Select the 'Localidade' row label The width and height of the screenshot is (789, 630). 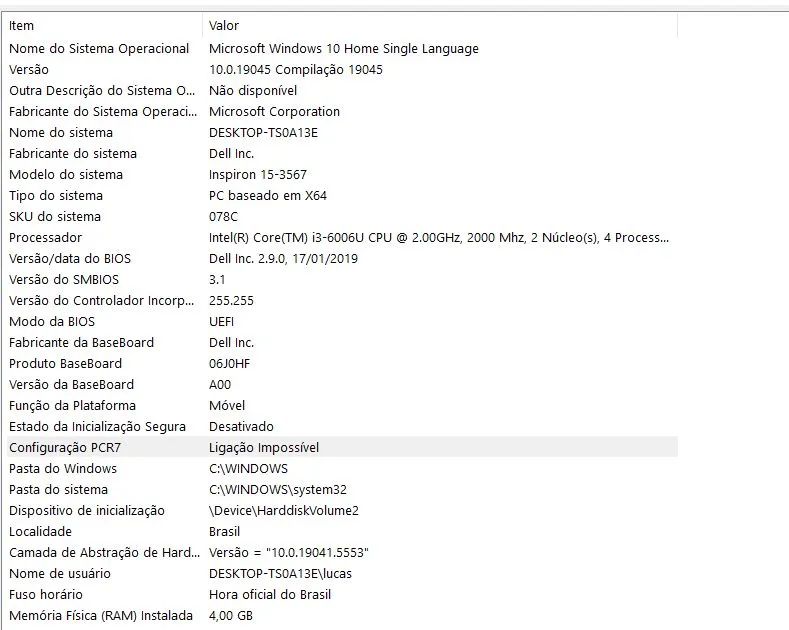coord(40,532)
